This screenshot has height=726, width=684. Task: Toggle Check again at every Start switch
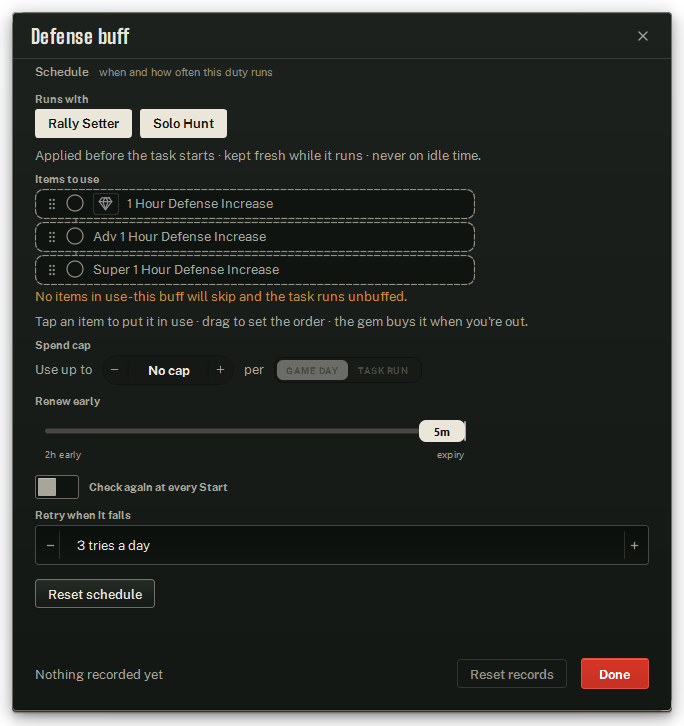pyautogui.click(x=57, y=487)
